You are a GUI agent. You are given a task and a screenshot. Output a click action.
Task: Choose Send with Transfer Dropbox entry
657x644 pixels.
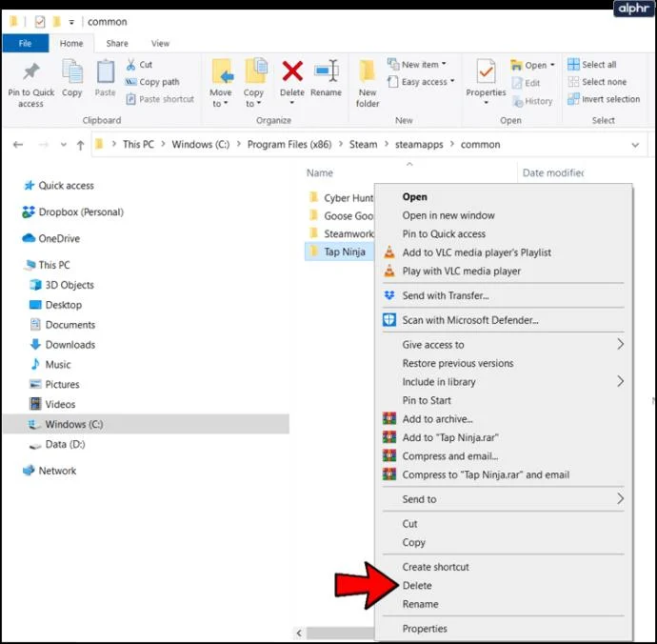[x=446, y=295]
